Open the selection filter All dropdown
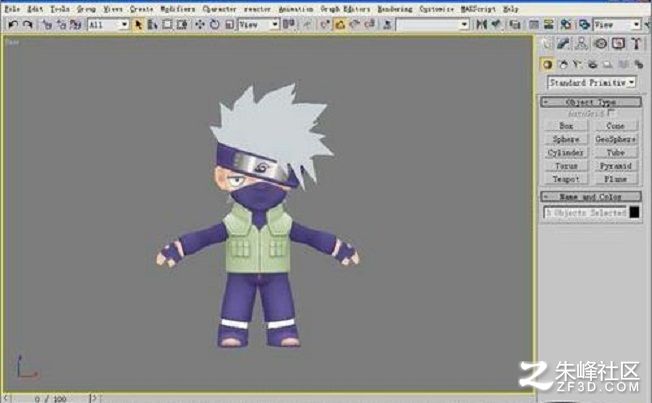The image size is (652, 403). pos(108,25)
